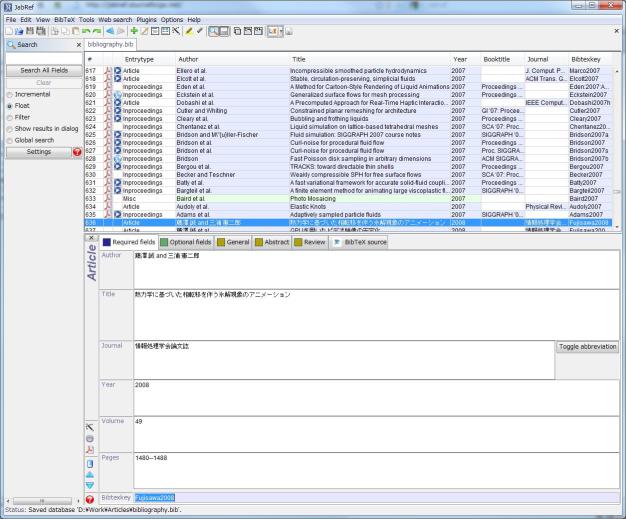Click the red help icon at editor bottom

pyautogui.click(x=91, y=498)
